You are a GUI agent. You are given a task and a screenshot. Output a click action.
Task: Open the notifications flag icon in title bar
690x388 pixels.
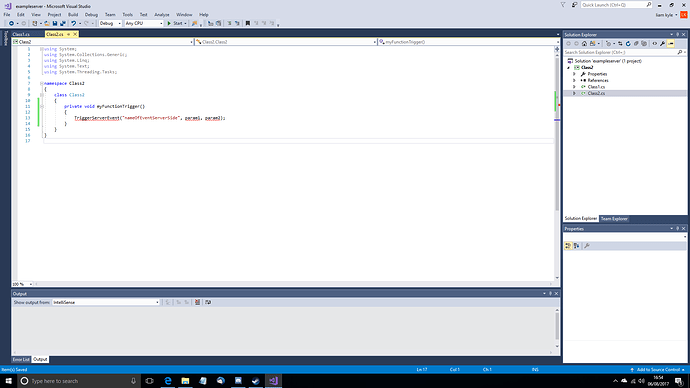click(x=563, y=5)
